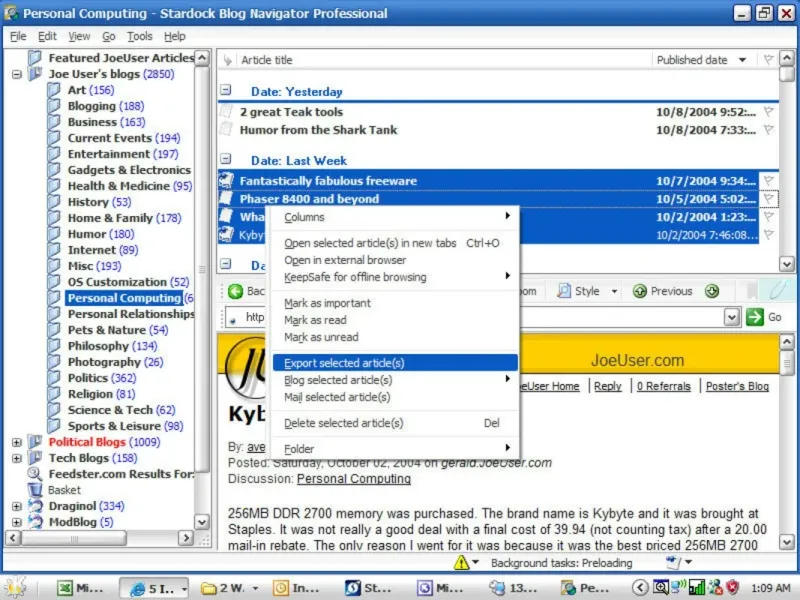Select the Photography (26) category
800x600 pixels.
point(115,362)
